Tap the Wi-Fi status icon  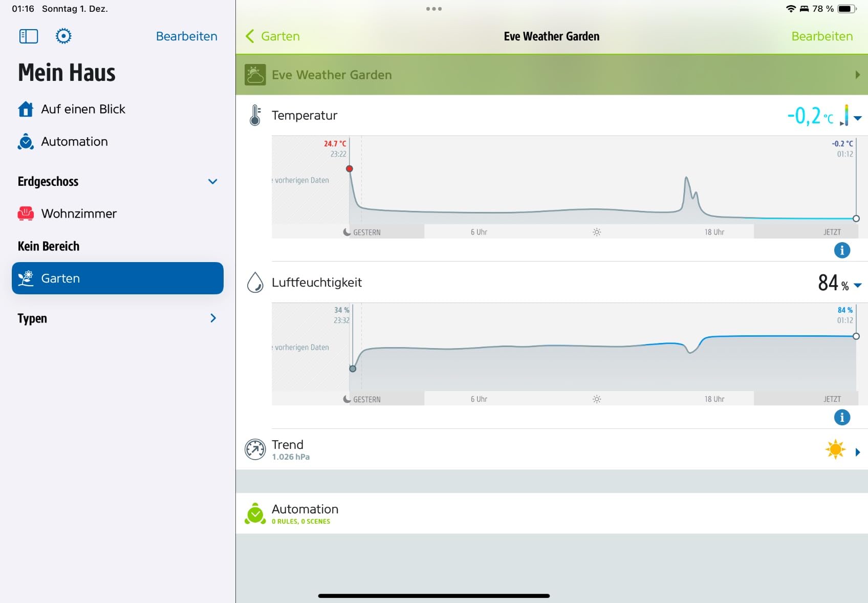pyautogui.click(x=791, y=9)
